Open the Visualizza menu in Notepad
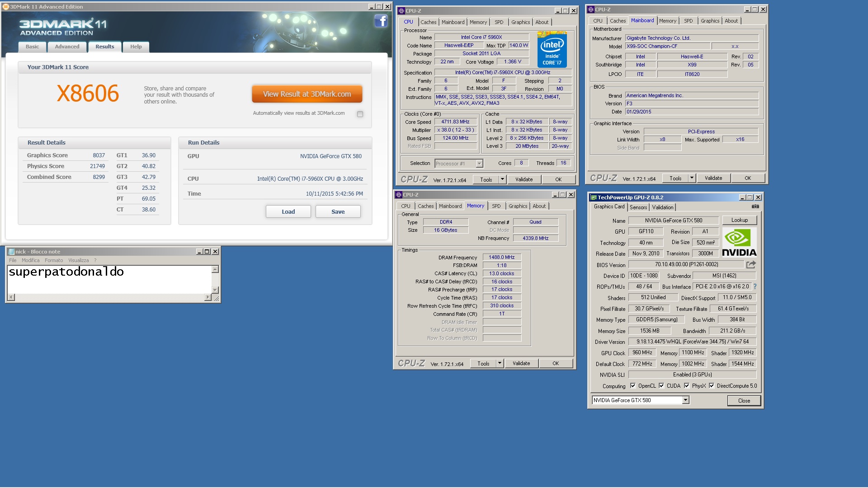 [x=78, y=260]
